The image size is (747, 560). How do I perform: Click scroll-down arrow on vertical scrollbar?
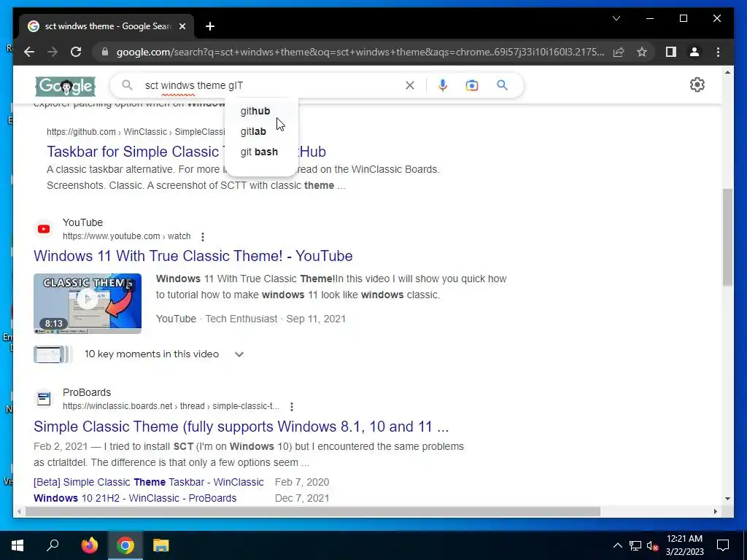tap(727, 499)
